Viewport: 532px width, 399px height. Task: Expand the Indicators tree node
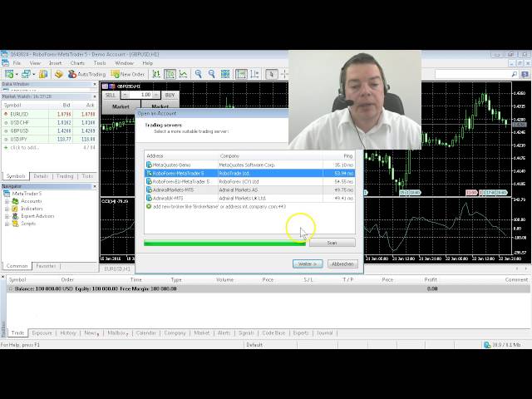7,209
